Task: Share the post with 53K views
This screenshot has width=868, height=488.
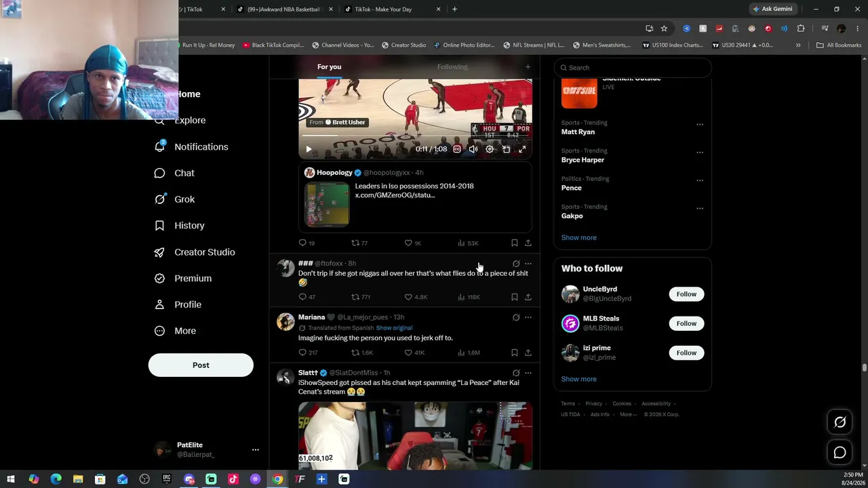Action: 528,243
